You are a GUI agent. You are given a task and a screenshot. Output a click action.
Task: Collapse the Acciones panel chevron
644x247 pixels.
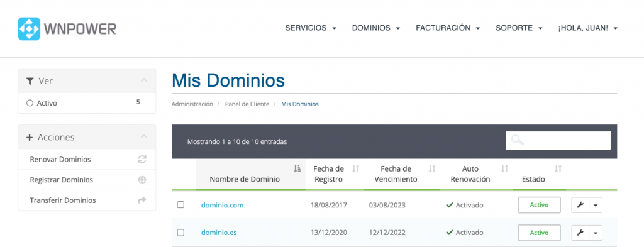144,136
